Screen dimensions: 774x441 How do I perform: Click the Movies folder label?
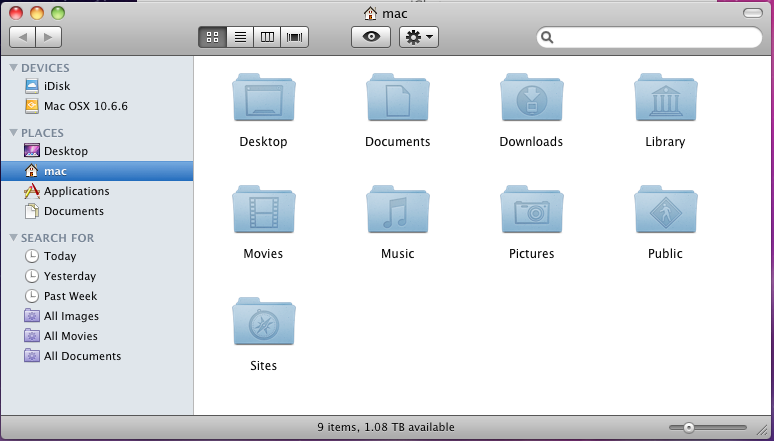click(x=263, y=254)
